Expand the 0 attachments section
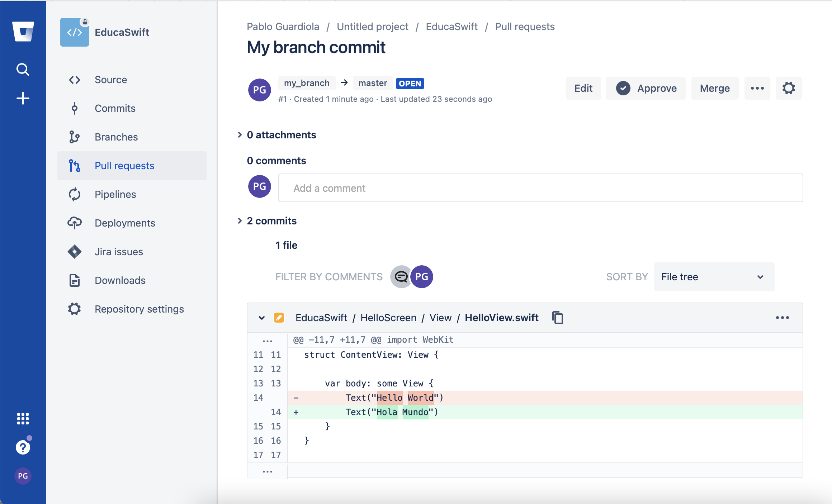This screenshot has height=504, width=832. pyautogui.click(x=240, y=135)
